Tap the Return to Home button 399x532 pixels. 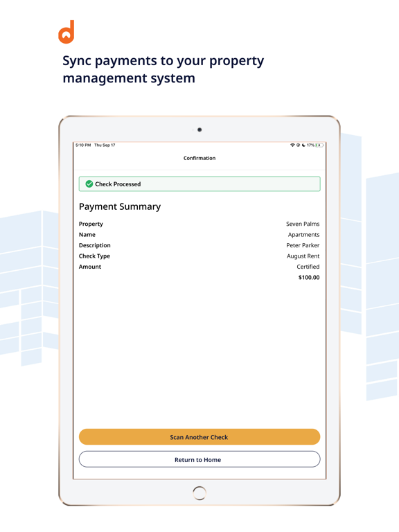pos(199,459)
